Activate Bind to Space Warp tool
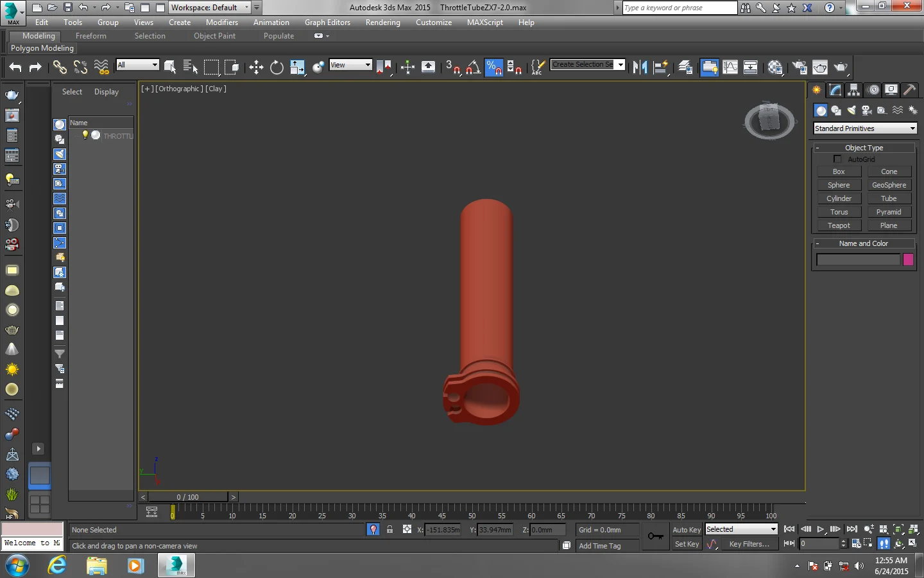Image resolution: width=924 pixels, height=578 pixels. [x=101, y=67]
